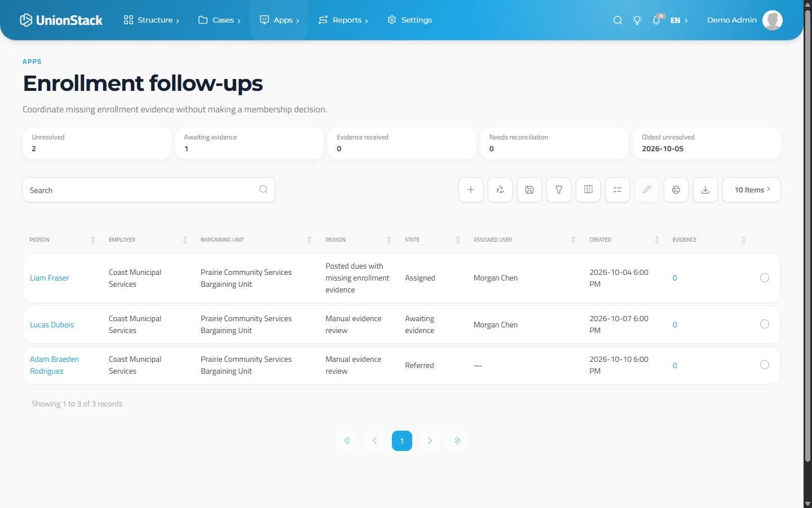Select radio button for Adam Braeden Rodriguez row
Image resolution: width=812 pixels, height=508 pixels.
765,365
